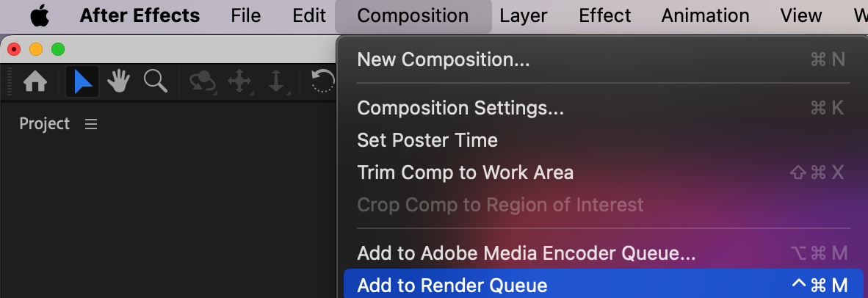Open the After Effects application menu
This screenshot has height=298, width=868.
coord(140,15)
